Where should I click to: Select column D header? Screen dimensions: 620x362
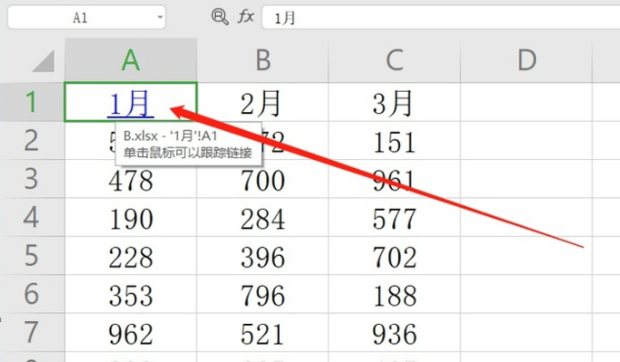click(x=526, y=60)
